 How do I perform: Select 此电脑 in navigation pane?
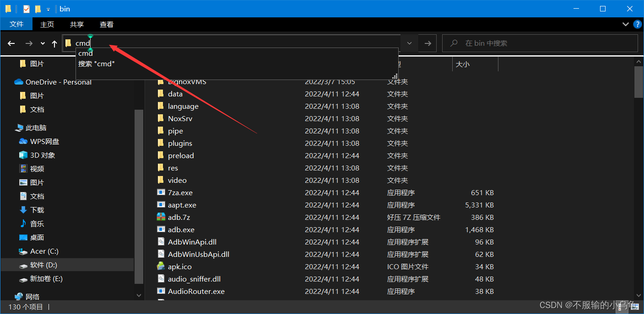tap(36, 128)
